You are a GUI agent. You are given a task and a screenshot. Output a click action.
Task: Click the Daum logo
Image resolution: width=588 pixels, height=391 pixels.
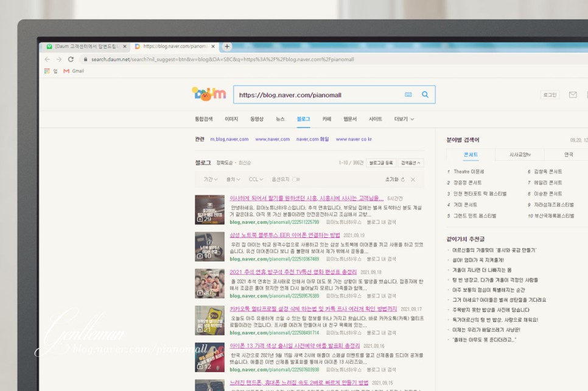click(x=209, y=94)
